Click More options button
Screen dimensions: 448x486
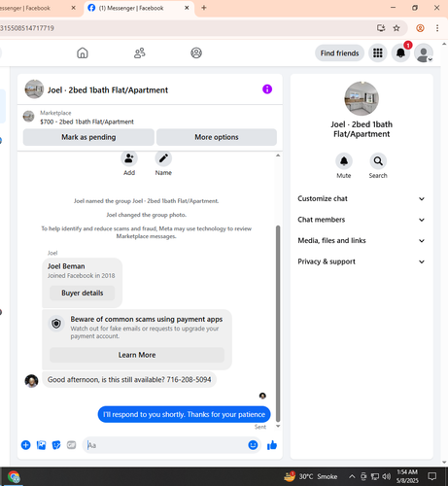point(217,137)
